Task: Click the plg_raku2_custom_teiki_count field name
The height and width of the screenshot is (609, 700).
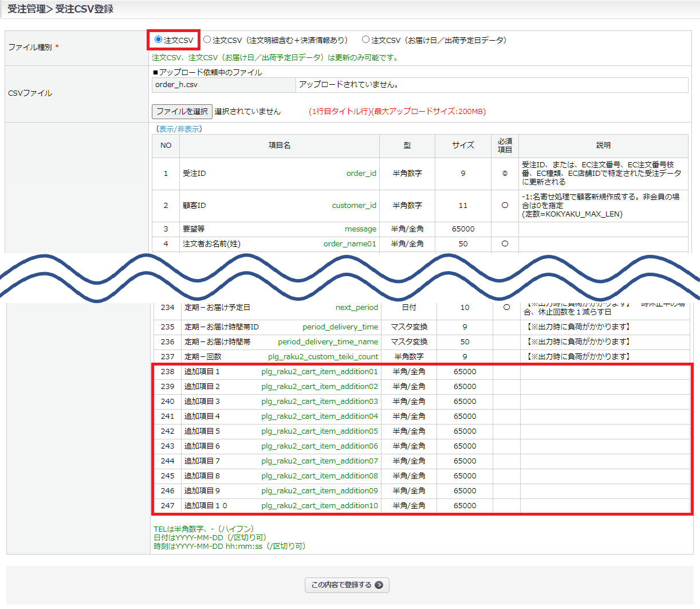Action: (323, 357)
